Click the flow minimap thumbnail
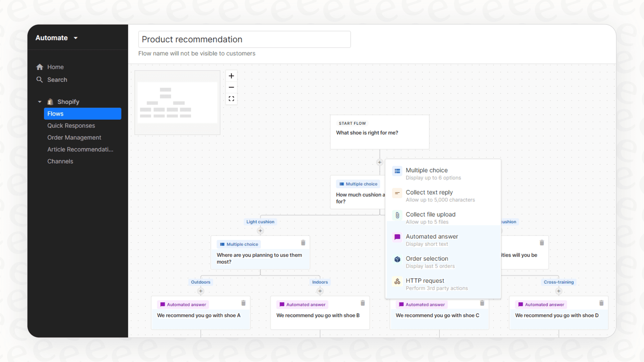Viewport: 644px width, 362px height. [x=177, y=102]
